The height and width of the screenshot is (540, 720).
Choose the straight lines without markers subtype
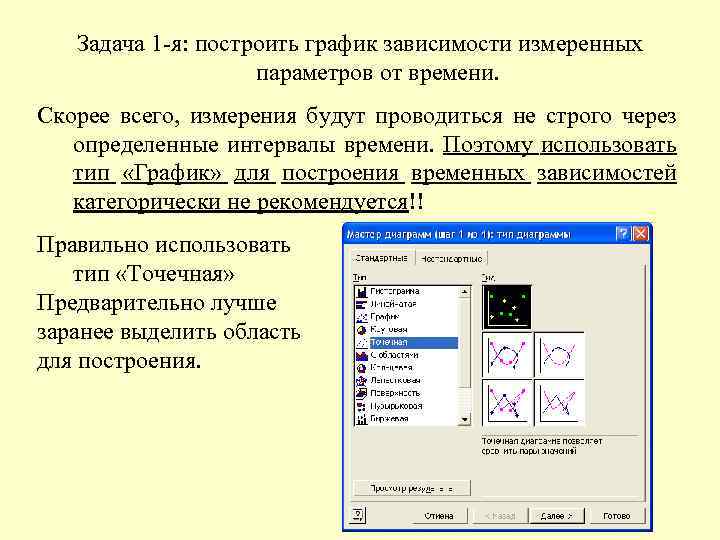click(559, 403)
